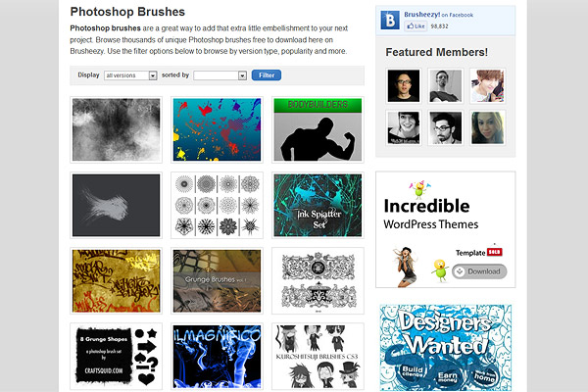Open the 'all versions' display dropdown
Image resolution: width=588 pixels, height=392 pixels.
click(x=130, y=75)
